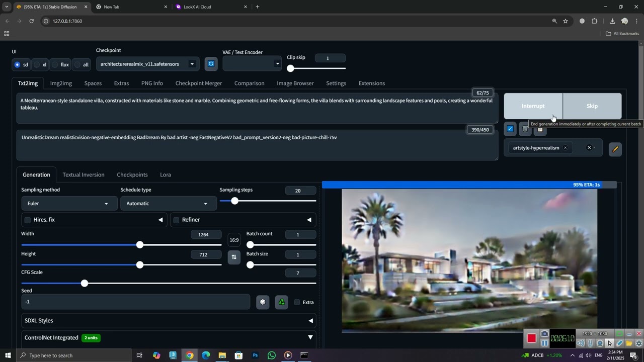The width and height of the screenshot is (644, 362).
Task: Tick the Extra seed checkbox
Action: [x=297, y=302]
